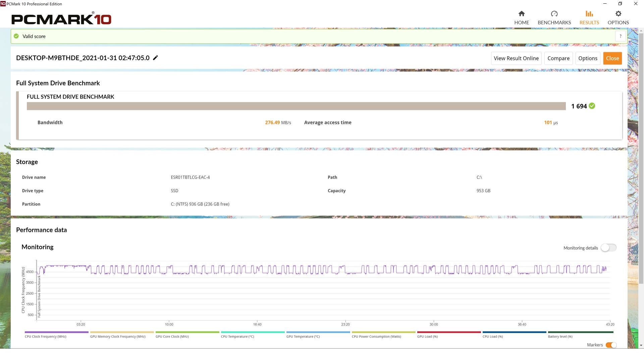The width and height of the screenshot is (644, 362).
Task: Click the Valid score message text
Action: pyautogui.click(x=34, y=36)
